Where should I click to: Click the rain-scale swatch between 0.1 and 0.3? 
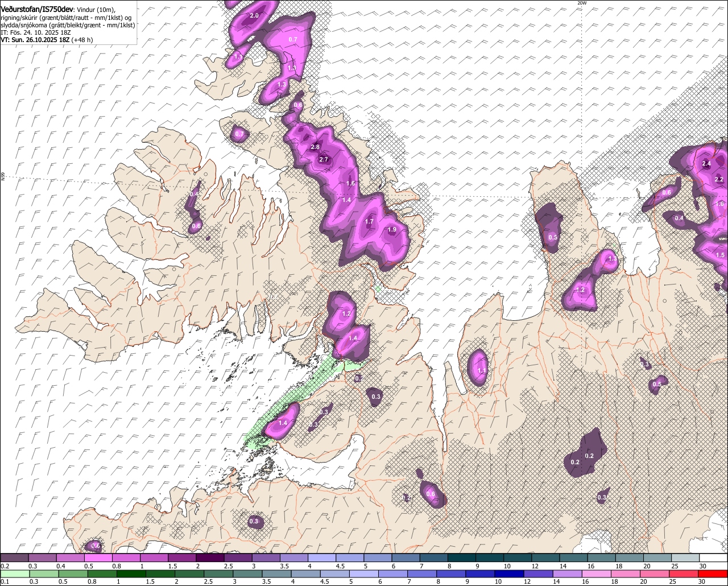pos(14,574)
